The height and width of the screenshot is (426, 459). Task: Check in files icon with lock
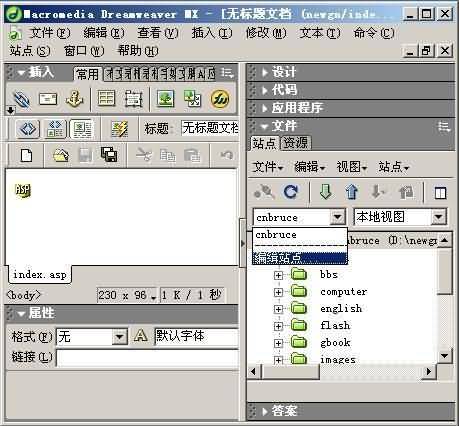point(406,192)
